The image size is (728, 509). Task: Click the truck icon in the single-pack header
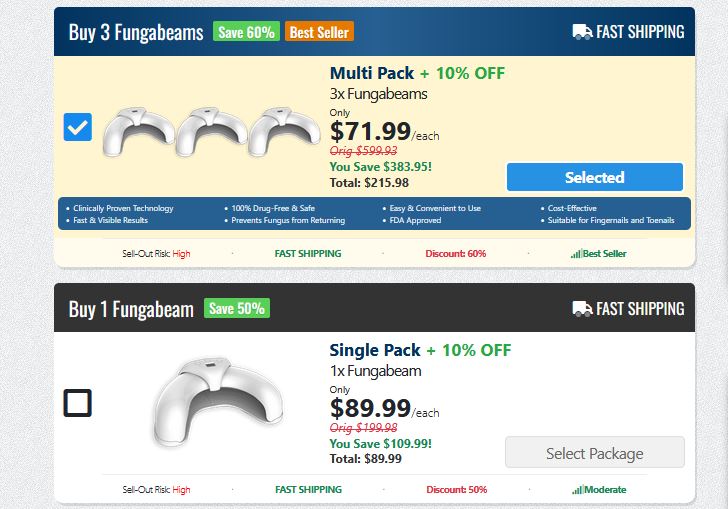click(582, 309)
